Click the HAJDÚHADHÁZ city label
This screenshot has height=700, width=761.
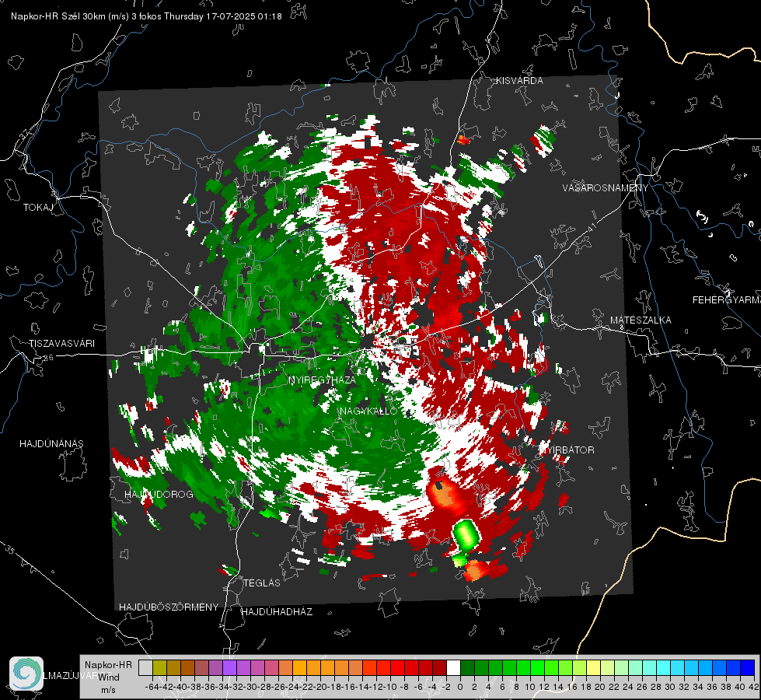[x=277, y=612]
